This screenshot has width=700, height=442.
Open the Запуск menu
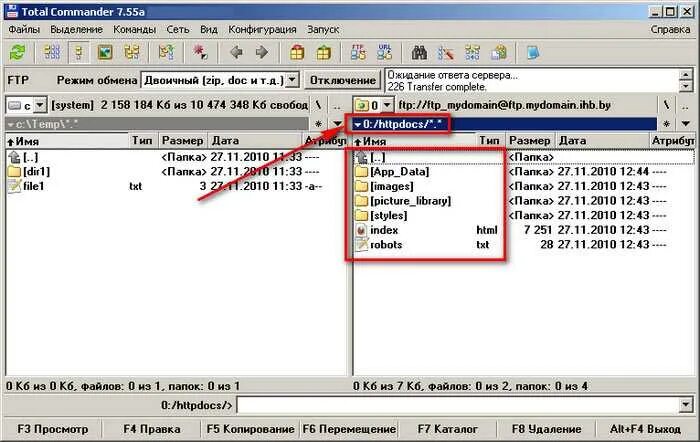click(323, 29)
